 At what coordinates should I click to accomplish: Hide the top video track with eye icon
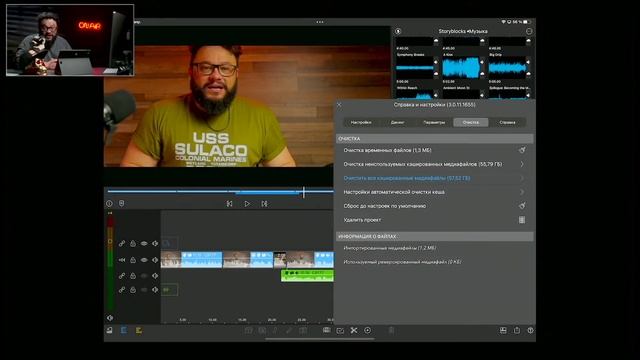(x=144, y=243)
